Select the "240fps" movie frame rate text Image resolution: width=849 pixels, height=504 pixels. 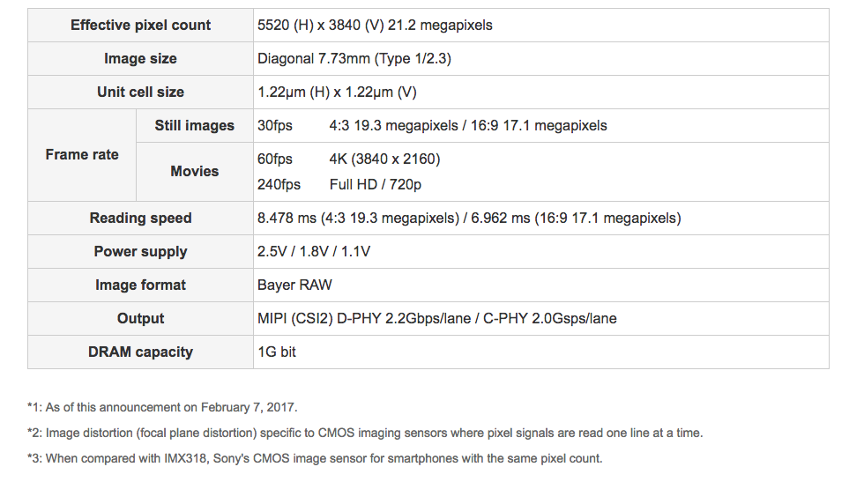click(279, 184)
